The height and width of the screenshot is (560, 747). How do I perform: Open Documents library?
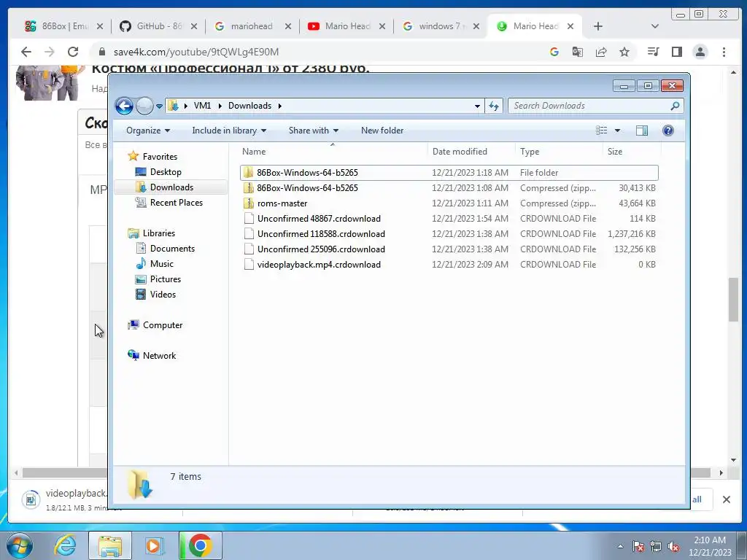point(172,249)
